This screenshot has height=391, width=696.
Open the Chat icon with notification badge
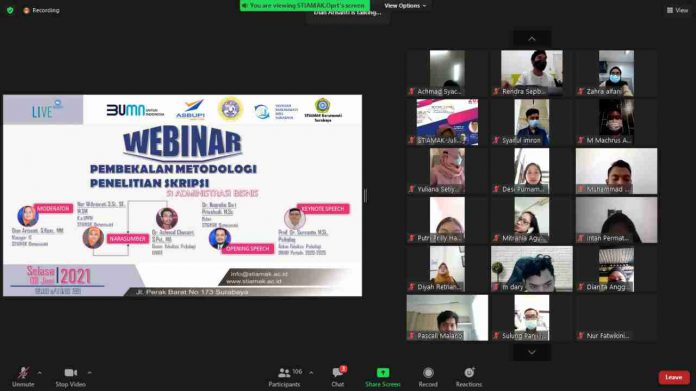tap(338, 372)
